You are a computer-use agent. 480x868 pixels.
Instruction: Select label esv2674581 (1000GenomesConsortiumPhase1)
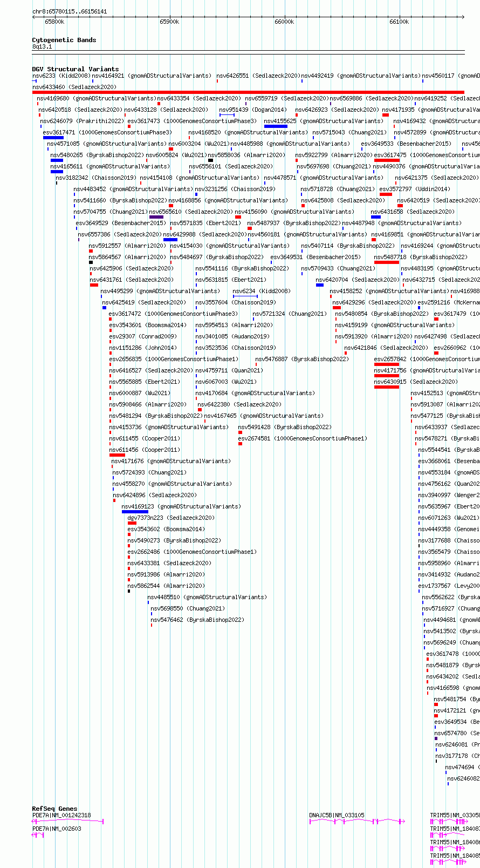pyautogui.click(x=303, y=438)
